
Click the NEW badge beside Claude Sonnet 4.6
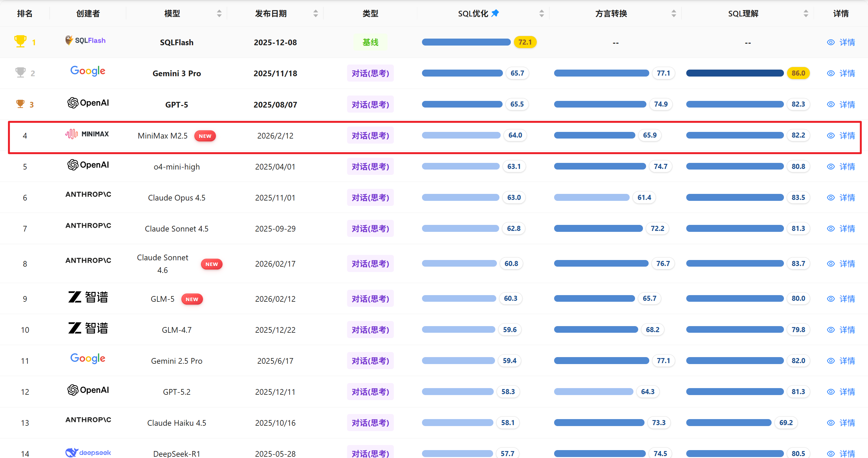pos(211,264)
